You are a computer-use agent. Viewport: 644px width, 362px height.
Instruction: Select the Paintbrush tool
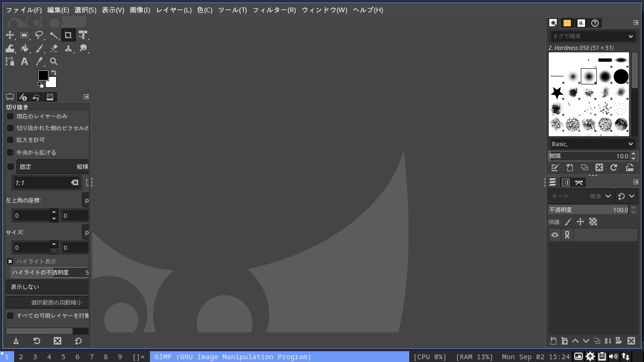[39, 48]
